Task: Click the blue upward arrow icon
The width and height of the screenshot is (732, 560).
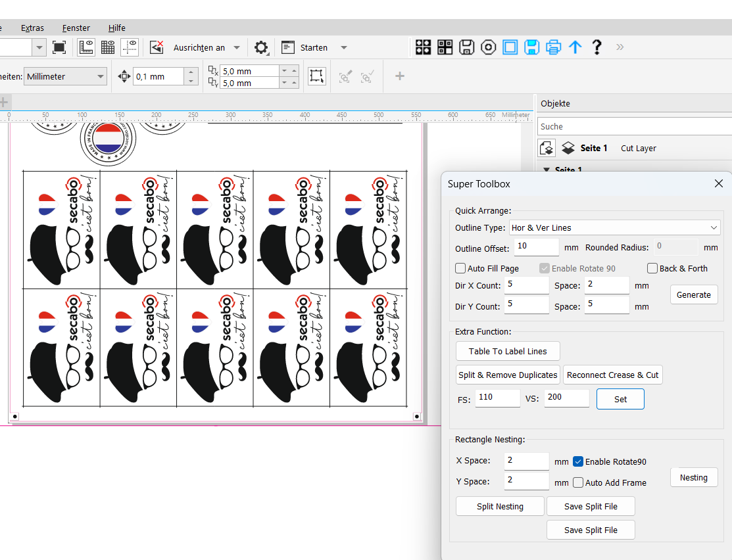Action: 575,47
